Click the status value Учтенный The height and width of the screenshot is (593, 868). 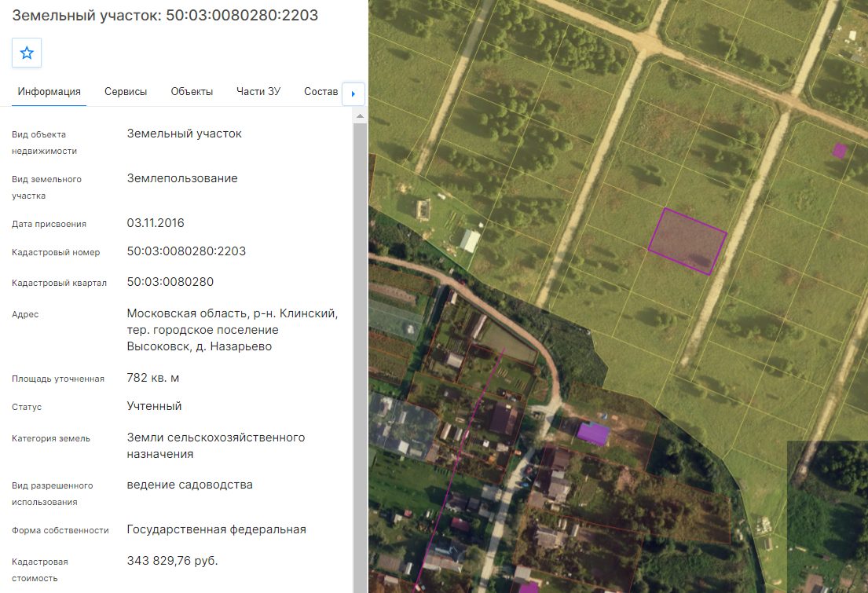point(154,406)
